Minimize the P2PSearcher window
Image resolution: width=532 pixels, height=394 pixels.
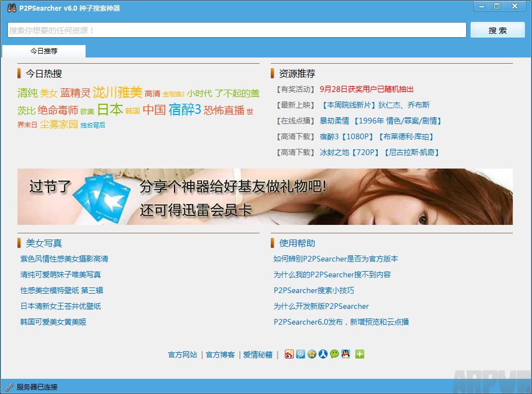pyautogui.click(x=480, y=6)
